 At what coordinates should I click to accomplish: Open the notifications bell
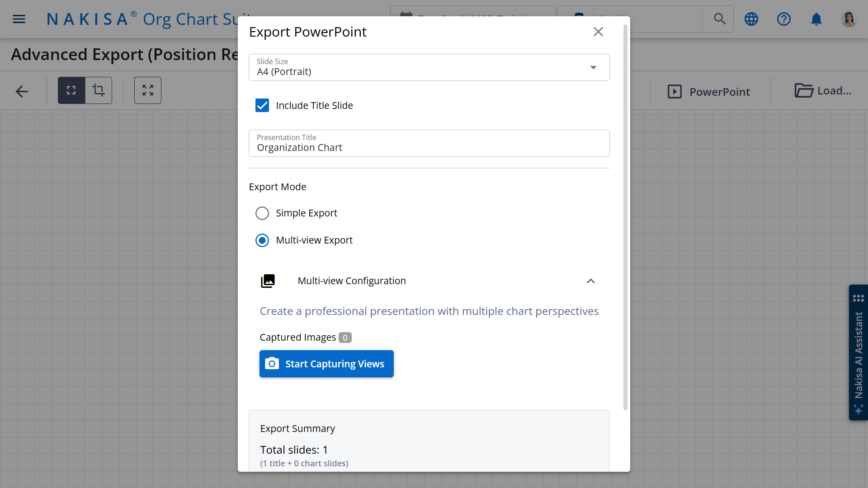(x=816, y=19)
